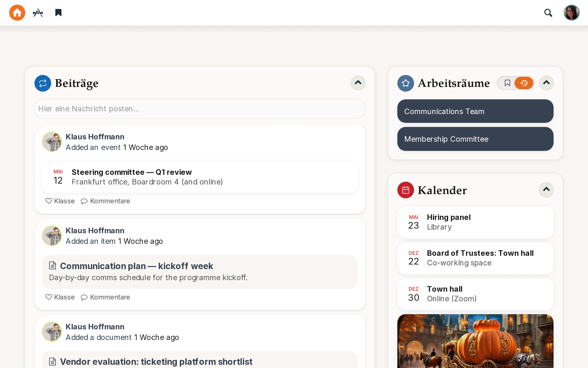Click the Kalender heading
Viewport: 588px width, 368px height.
click(442, 190)
